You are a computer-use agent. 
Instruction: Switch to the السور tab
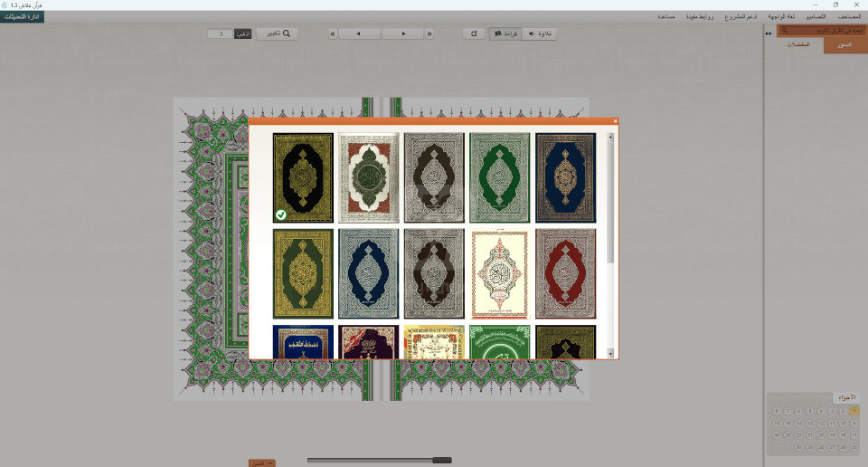point(844,45)
